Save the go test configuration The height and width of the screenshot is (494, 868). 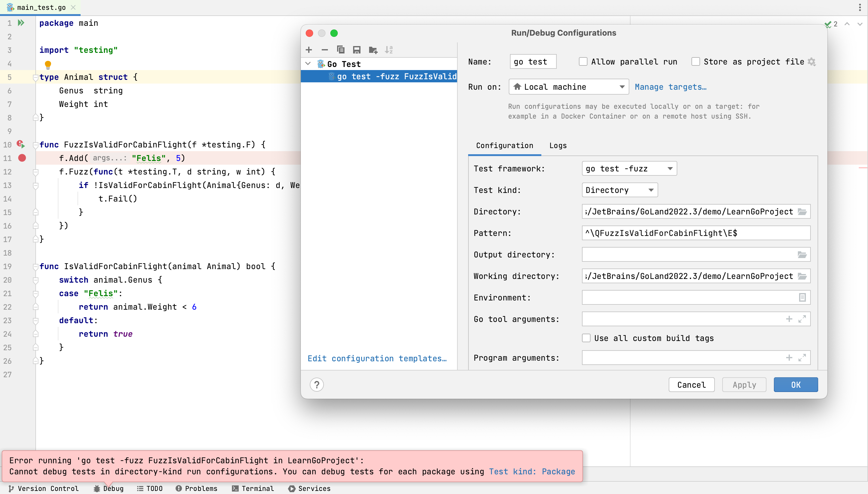[356, 49]
